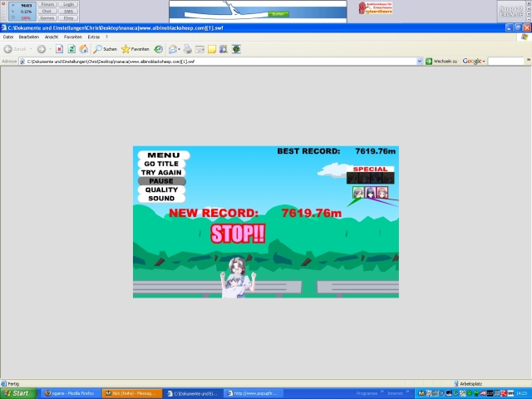Click the Games button in top widget

click(x=47, y=18)
